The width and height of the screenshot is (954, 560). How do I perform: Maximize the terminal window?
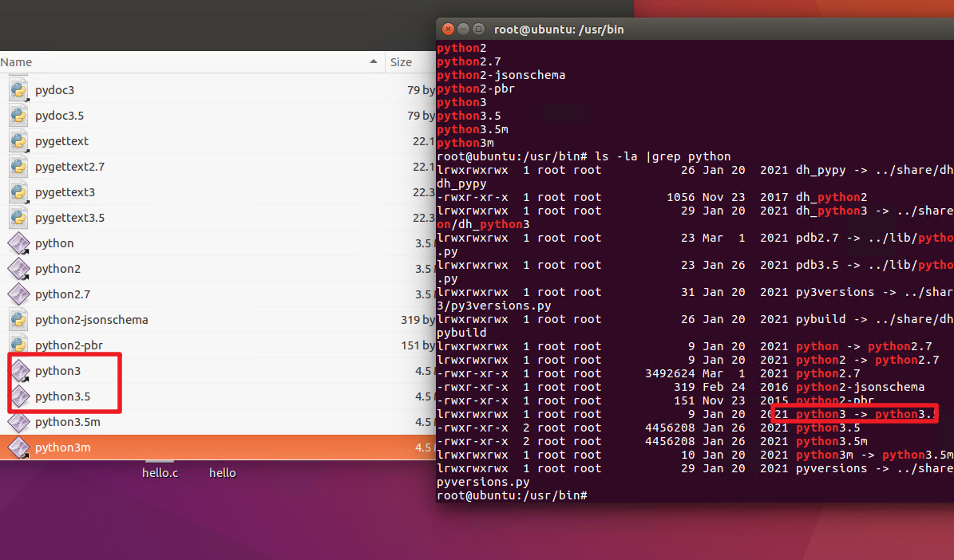[478, 29]
